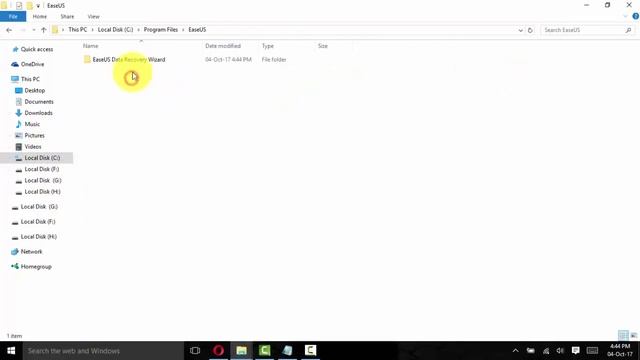640x360 pixels.
Task: Open Videos in the navigation pane
Action: (x=33, y=147)
